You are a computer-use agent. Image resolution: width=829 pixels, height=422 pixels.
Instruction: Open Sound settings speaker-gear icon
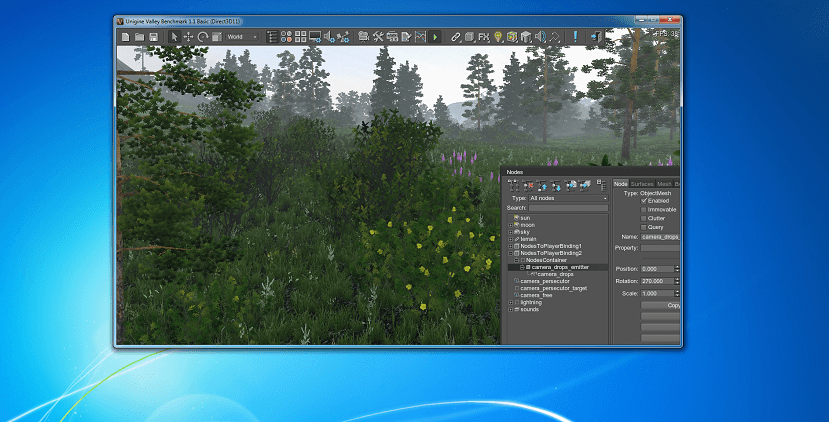click(329, 36)
